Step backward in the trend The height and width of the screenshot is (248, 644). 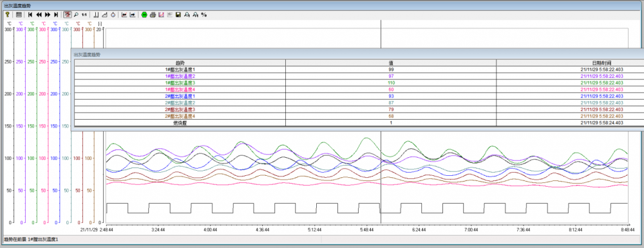click(39, 15)
